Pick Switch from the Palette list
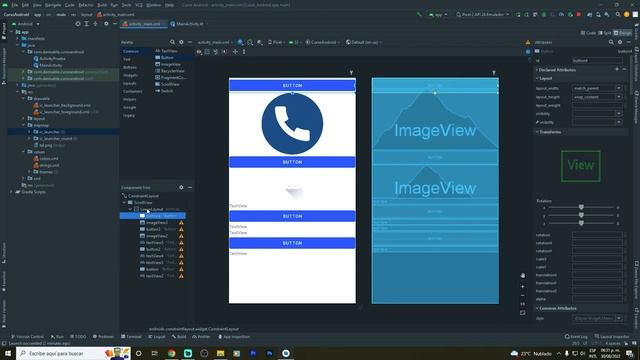 tap(164, 91)
